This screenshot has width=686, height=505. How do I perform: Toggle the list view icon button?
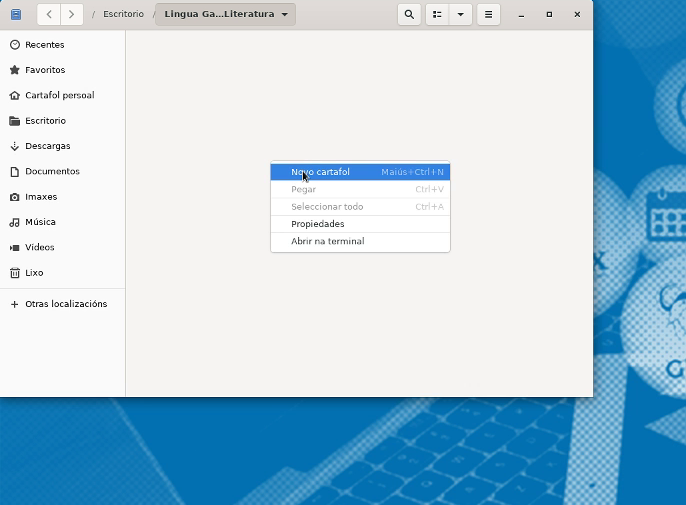tap(437, 15)
